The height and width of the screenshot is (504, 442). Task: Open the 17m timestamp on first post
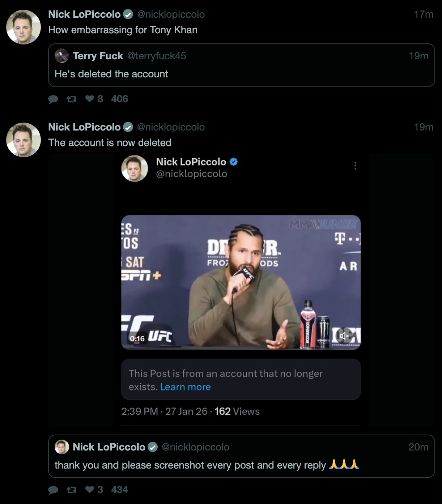(423, 14)
